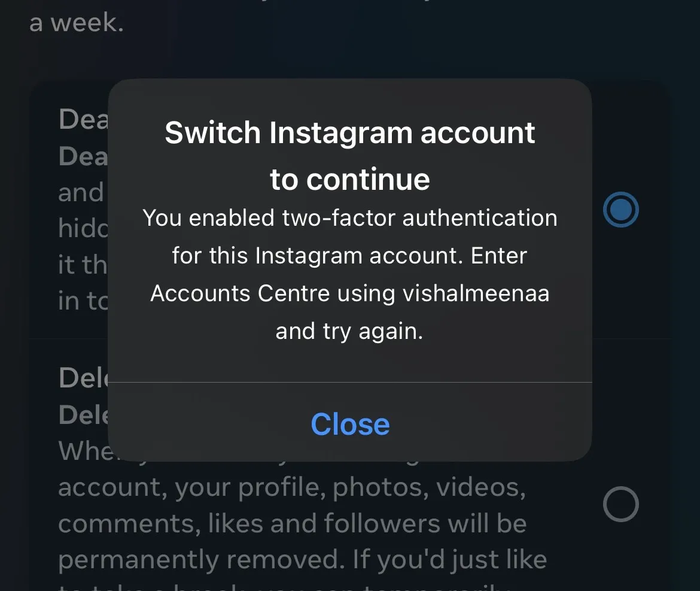Click the partially hidden Deactivation heading
Image resolution: width=700 pixels, height=591 pixels.
tap(84, 119)
